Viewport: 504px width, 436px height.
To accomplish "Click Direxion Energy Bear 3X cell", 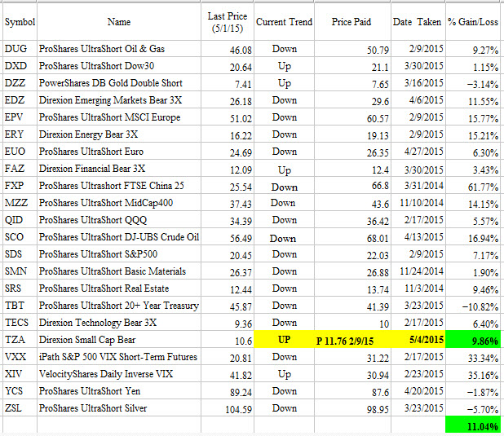I will pos(119,134).
